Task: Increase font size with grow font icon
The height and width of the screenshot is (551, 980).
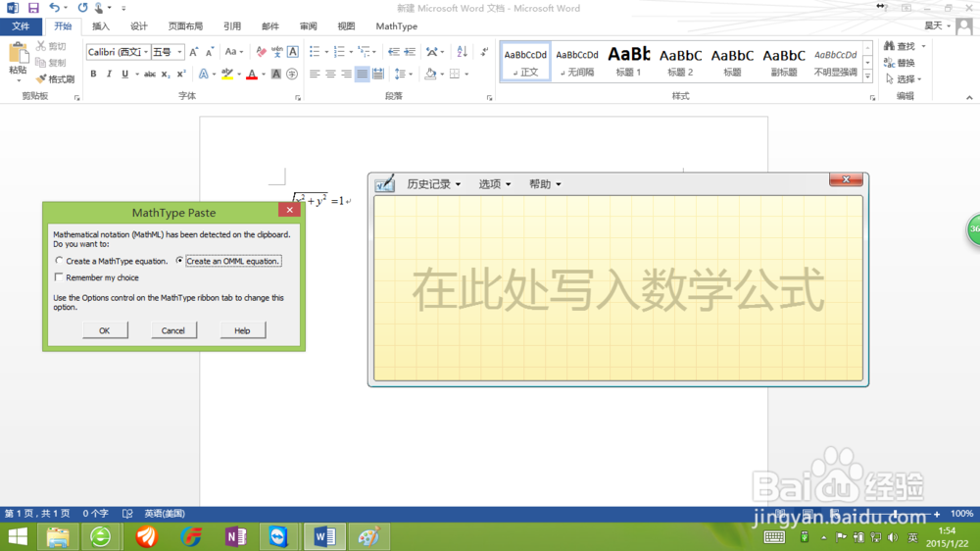Action: click(x=194, y=52)
